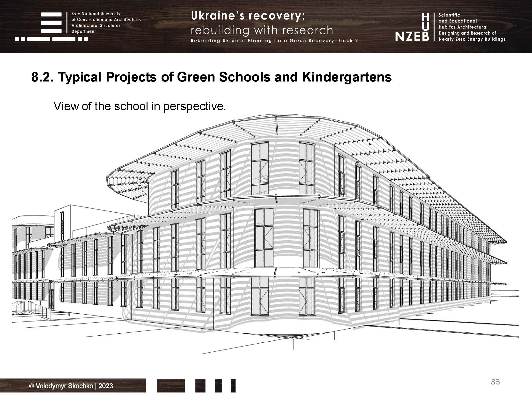The height and width of the screenshot is (399, 532).
Task: Click the Kyiv National University department text
Action: pyautogui.click(x=106, y=23)
